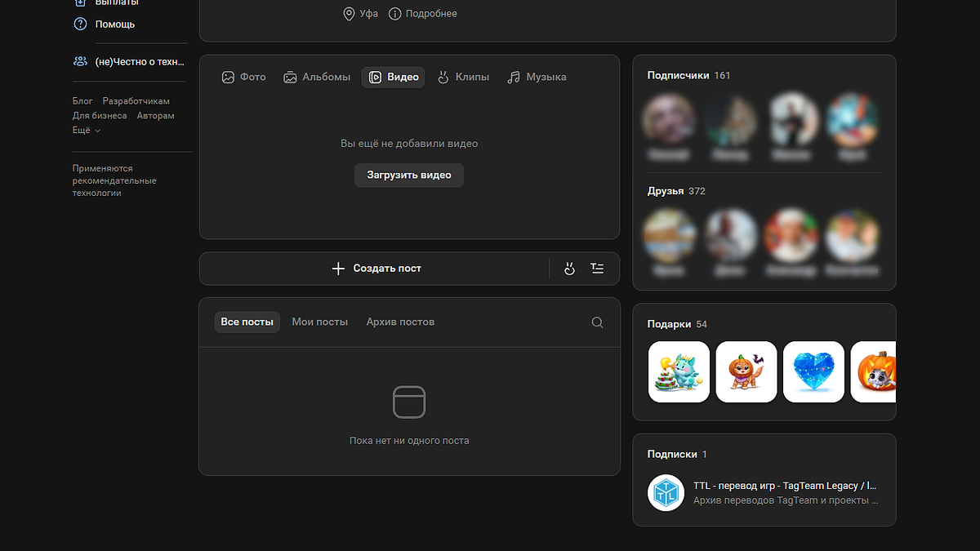The width and height of the screenshot is (980, 551).
Task: Select the Все посты tab
Action: point(247,322)
